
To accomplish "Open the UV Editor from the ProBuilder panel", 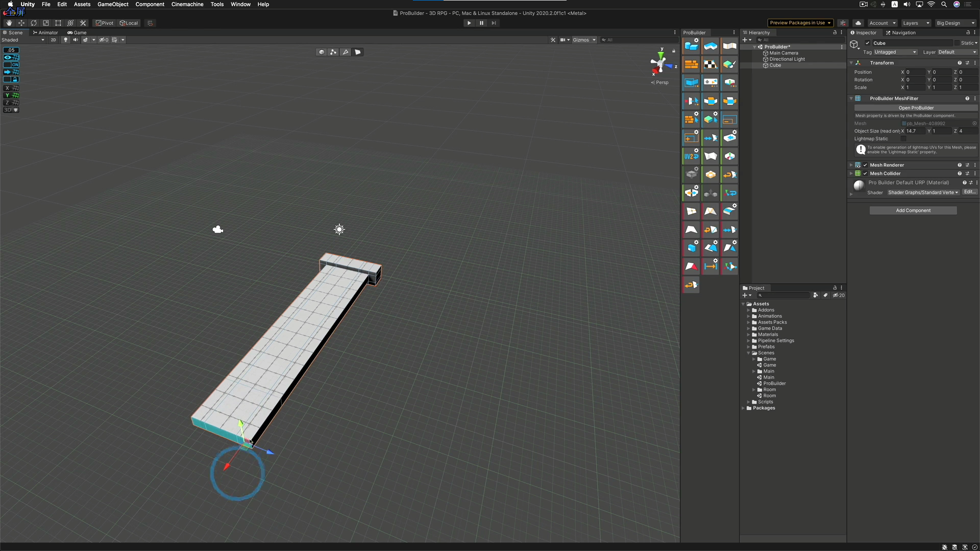I will pos(710,64).
